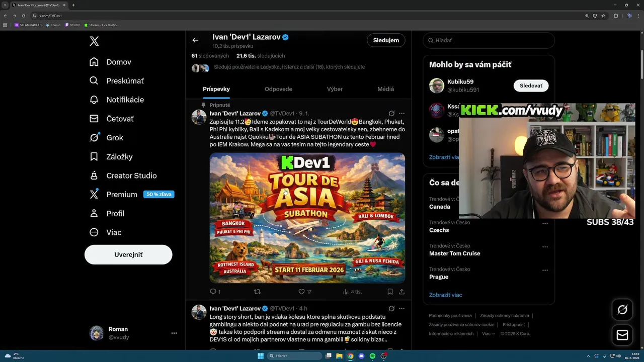Open File Explorer in the taskbar
Image resolution: width=644 pixels, height=362 pixels.
coord(339,356)
